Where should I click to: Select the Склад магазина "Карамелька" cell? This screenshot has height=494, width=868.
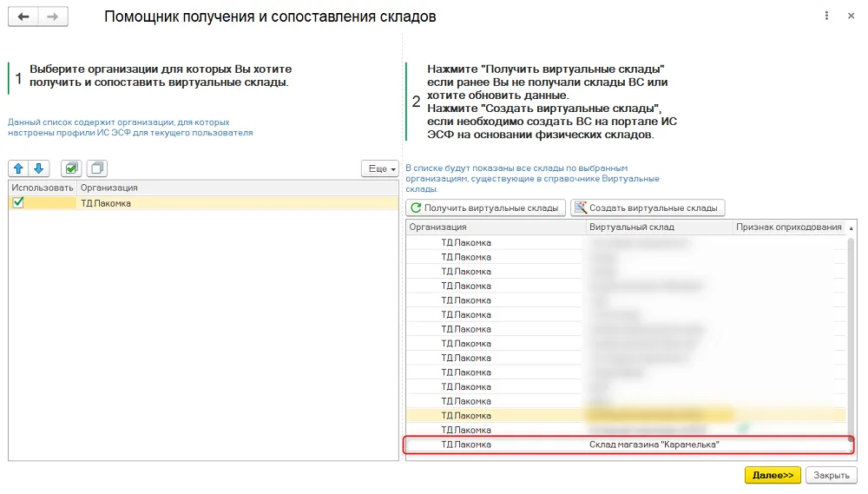[x=659, y=445]
